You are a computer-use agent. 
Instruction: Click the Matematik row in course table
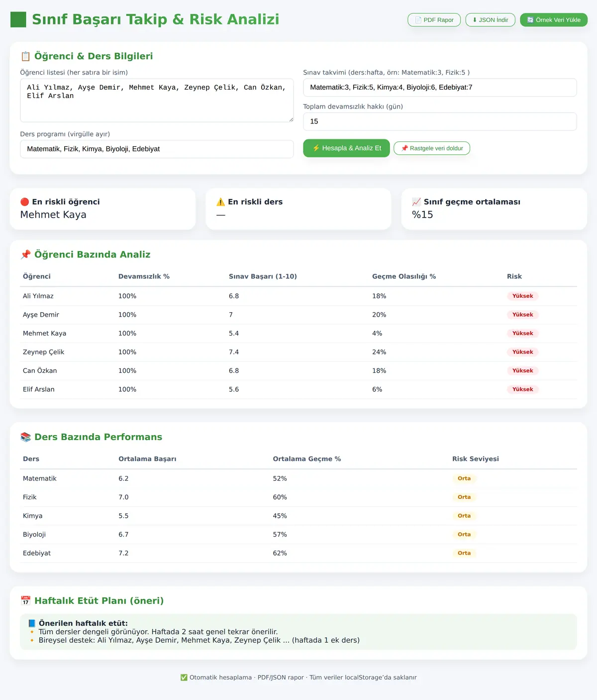point(298,478)
